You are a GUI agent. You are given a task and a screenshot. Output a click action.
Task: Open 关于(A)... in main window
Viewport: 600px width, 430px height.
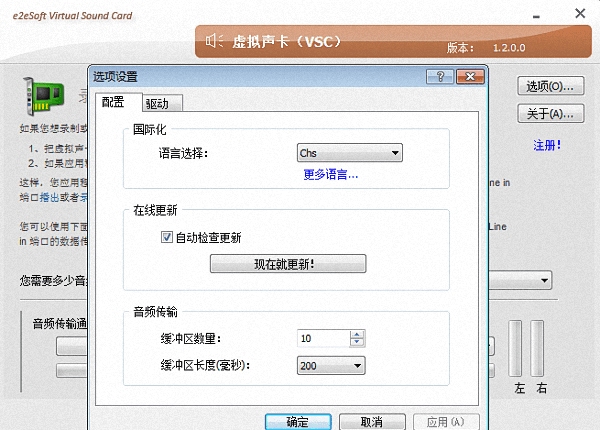click(551, 113)
